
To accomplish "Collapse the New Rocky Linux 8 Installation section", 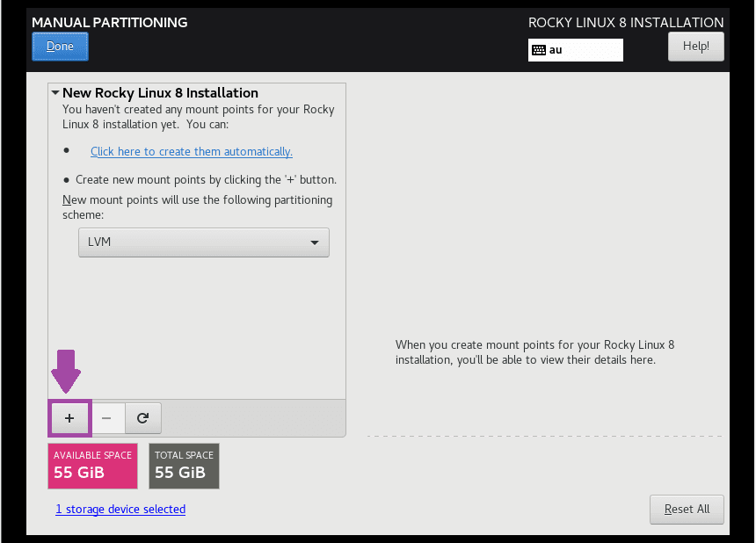I will pyautogui.click(x=55, y=92).
